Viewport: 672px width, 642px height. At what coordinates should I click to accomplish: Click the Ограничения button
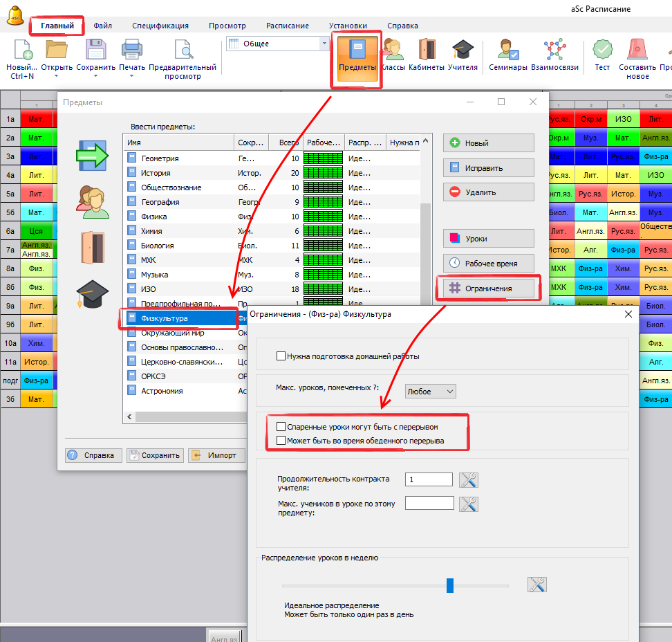pyautogui.click(x=488, y=288)
